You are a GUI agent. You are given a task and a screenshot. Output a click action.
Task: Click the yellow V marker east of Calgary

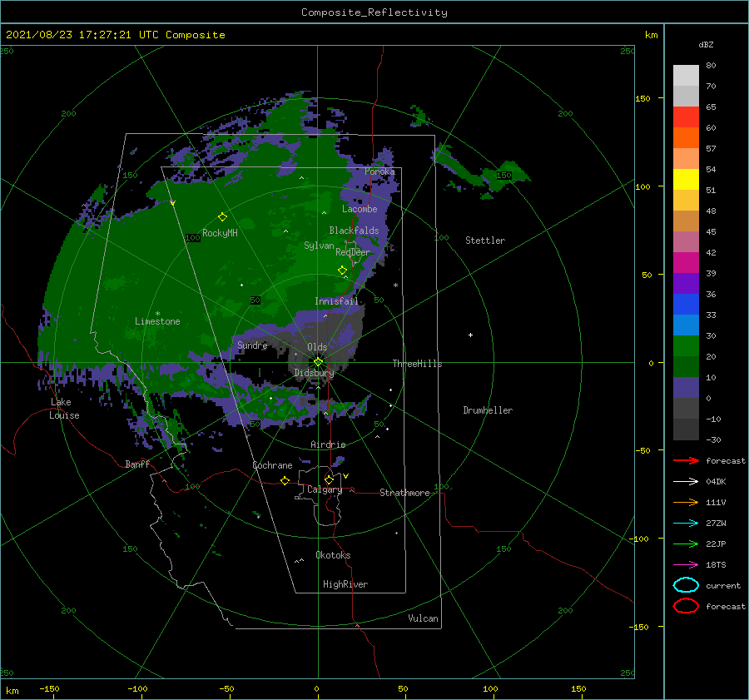click(346, 476)
